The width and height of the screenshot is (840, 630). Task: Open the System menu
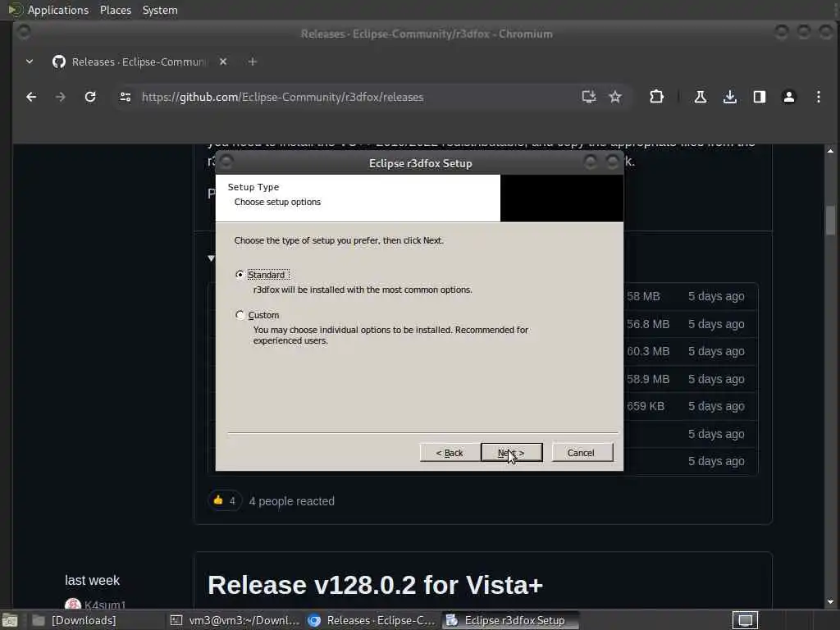[160, 10]
